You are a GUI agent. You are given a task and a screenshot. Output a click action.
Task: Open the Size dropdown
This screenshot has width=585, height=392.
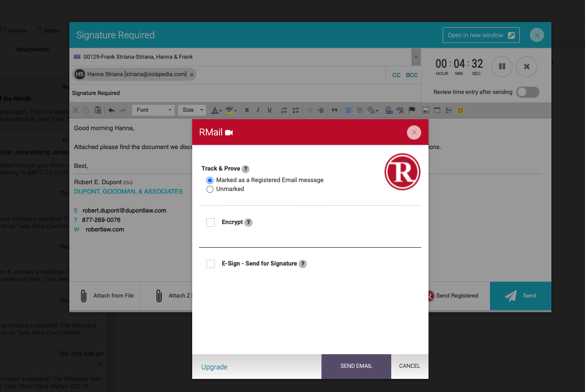click(x=192, y=110)
